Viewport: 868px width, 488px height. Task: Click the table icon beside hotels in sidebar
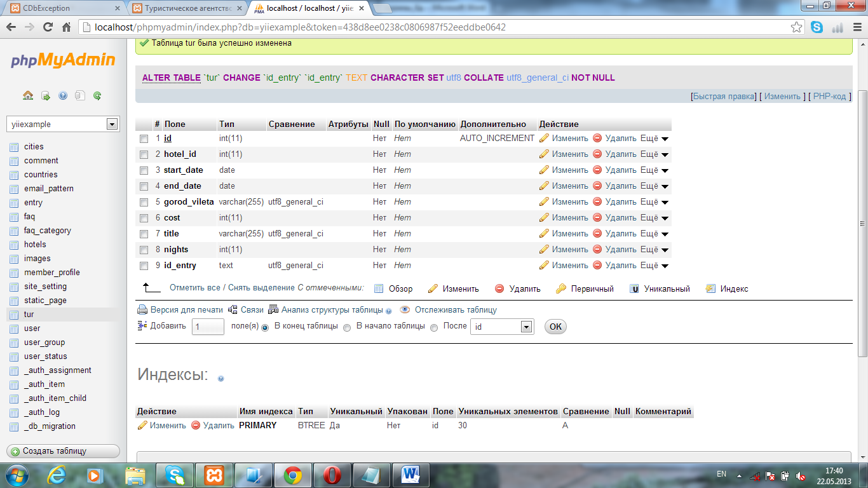[x=14, y=245]
